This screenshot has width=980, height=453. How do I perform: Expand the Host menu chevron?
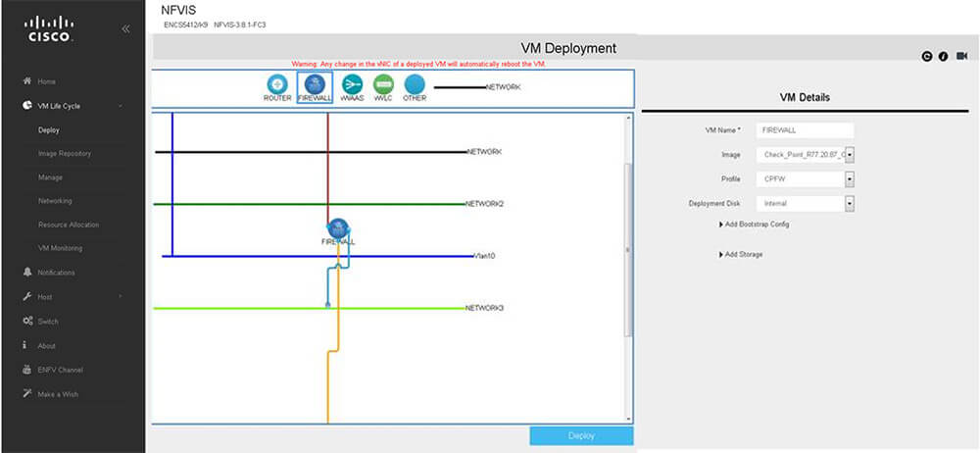point(120,296)
